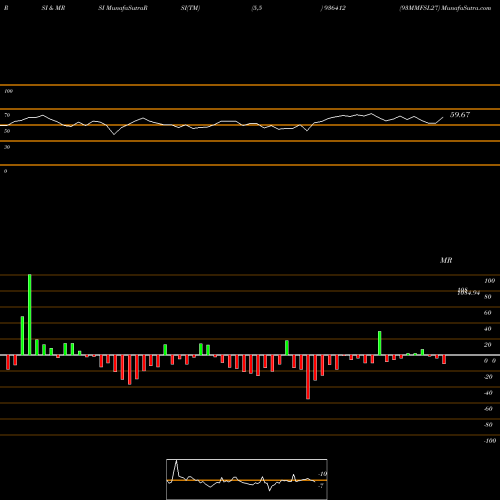Click the "-10" label in mini chart
The image size is (500, 500).
323,474
